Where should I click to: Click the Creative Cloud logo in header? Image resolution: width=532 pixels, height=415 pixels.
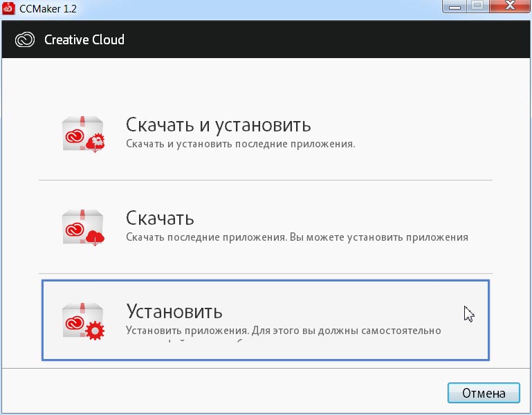(x=25, y=39)
